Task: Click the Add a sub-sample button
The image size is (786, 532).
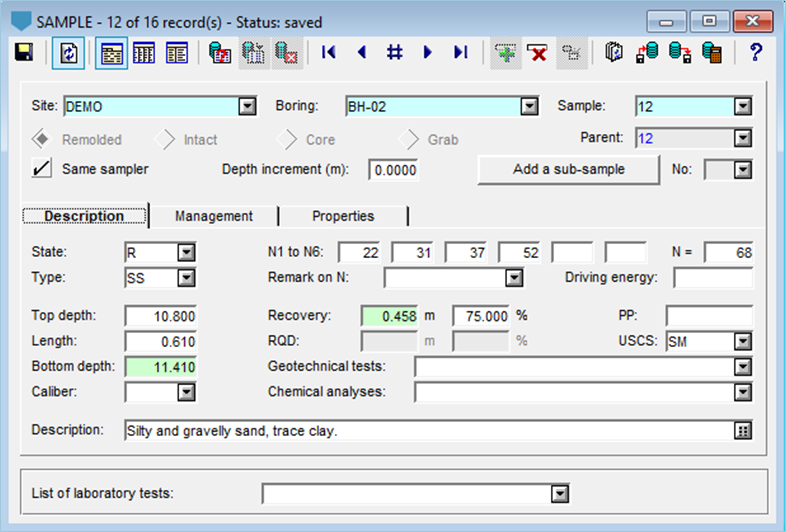Action: (568, 169)
